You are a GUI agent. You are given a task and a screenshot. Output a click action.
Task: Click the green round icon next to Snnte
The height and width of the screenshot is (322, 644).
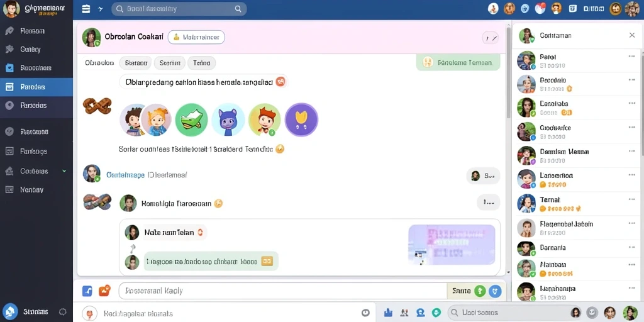tap(480, 291)
